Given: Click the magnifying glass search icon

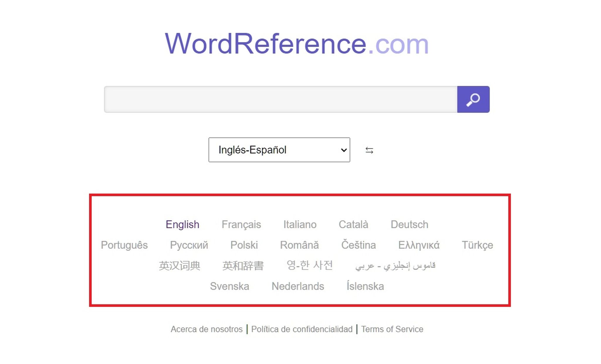Looking at the screenshot, I should point(473,99).
